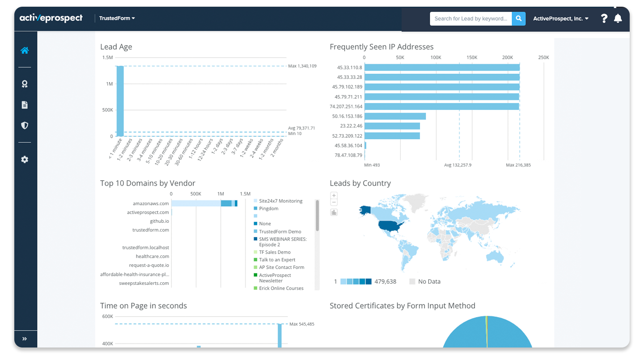Open the certificate ribbon sidebar icon
The height and width of the screenshot is (356, 644).
25,84
